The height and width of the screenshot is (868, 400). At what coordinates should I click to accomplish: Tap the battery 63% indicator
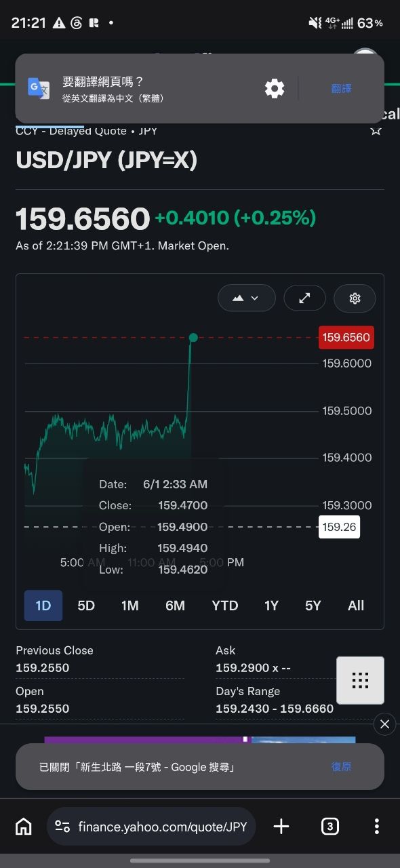[x=370, y=23]
